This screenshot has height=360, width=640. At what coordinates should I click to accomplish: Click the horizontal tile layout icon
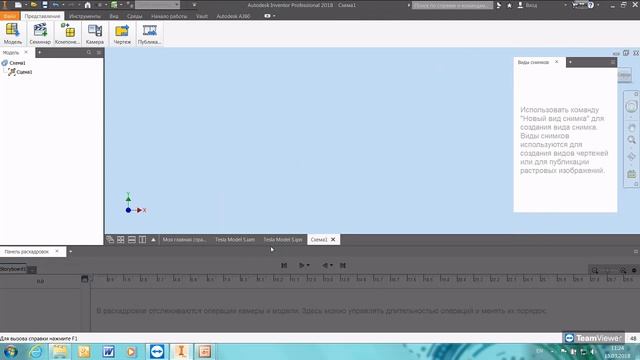[131, 240]
